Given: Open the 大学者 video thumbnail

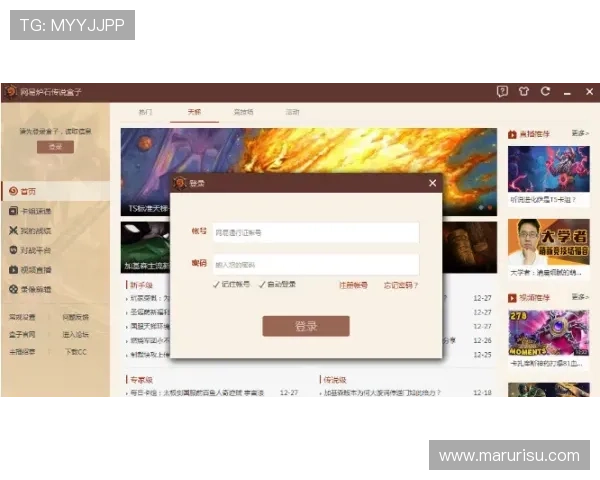Looking at the screenshot, I should 549,242.
